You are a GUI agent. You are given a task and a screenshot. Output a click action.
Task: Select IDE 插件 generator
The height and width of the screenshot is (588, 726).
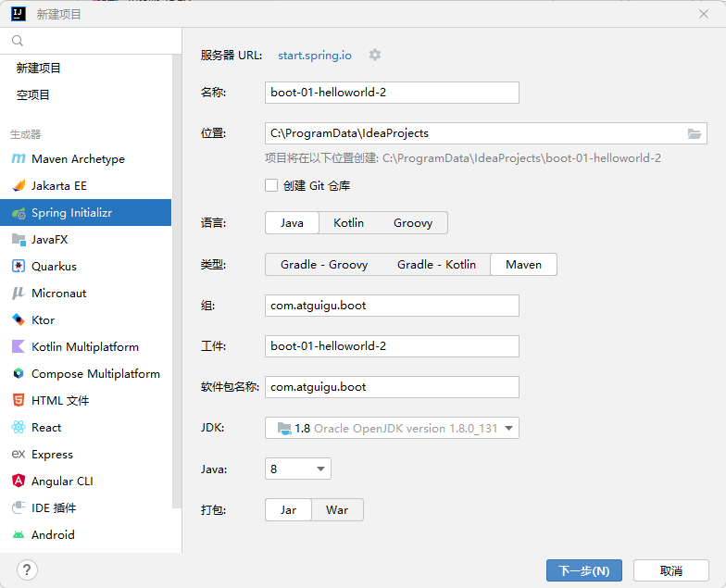point(85,507)
